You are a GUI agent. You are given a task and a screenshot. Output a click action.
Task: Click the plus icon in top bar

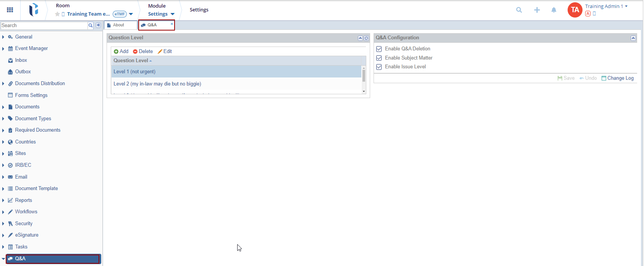pyautogui.click(x=537, y=10)
